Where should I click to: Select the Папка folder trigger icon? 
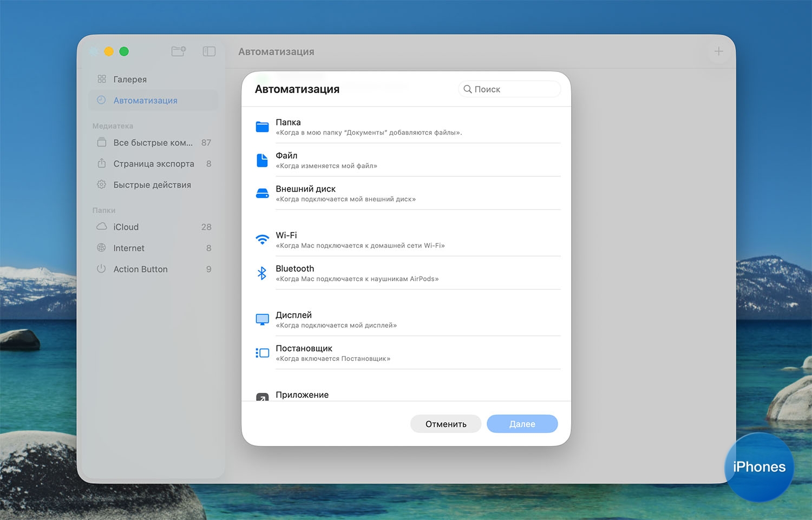pos(262,127)
